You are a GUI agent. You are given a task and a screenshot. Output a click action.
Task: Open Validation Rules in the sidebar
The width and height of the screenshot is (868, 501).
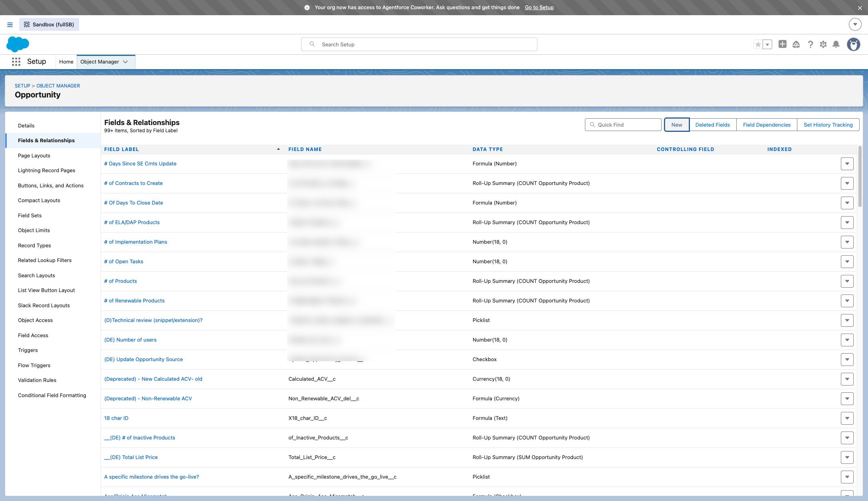37,380
